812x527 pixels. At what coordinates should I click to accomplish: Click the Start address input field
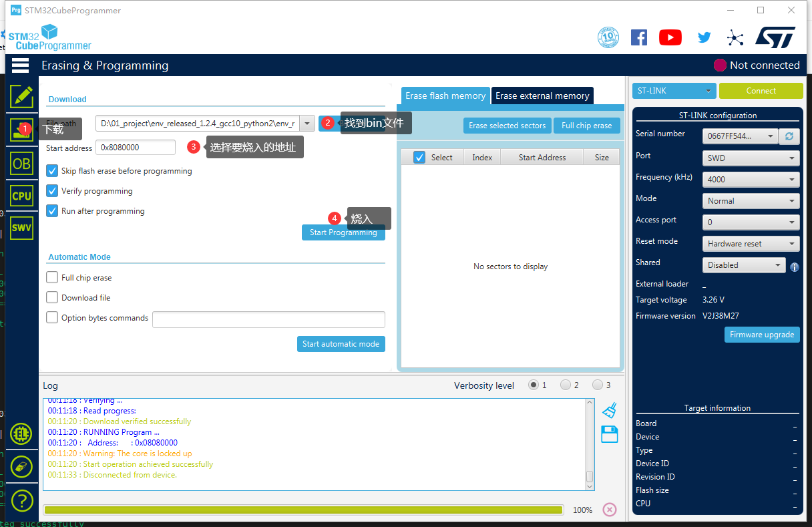click(x=136, y=148)
